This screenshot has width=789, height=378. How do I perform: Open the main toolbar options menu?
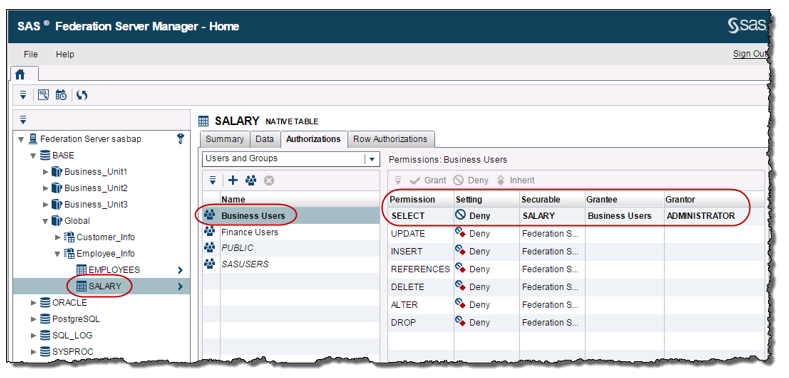click(23, 95)
